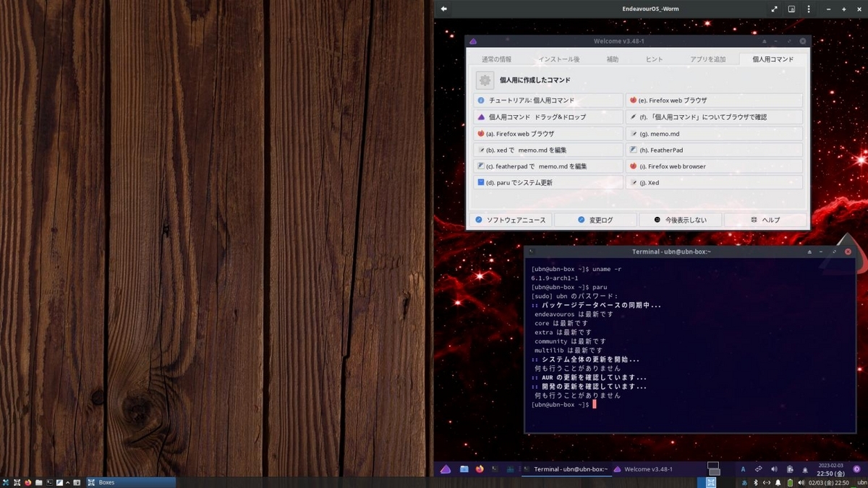Image resolution: width=868 pixels, height=488 pixels.
Task: Open notification bell in guest panel
Action: (805, 469)
